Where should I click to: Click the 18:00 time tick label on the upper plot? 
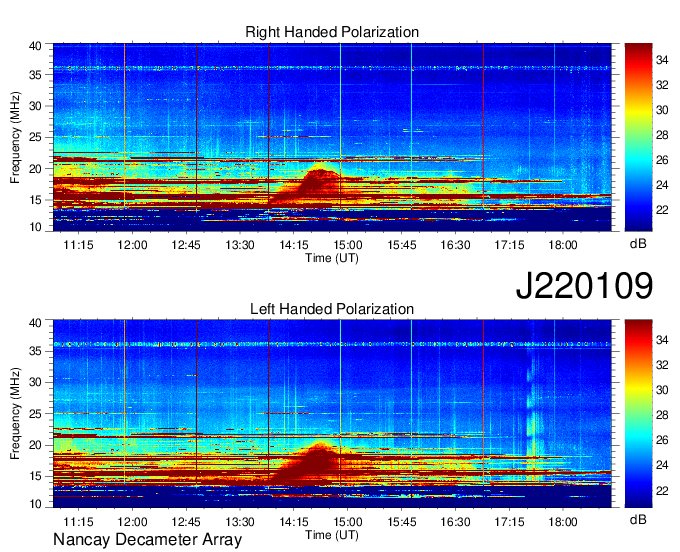pyautogui.click(x=562, y=245)
